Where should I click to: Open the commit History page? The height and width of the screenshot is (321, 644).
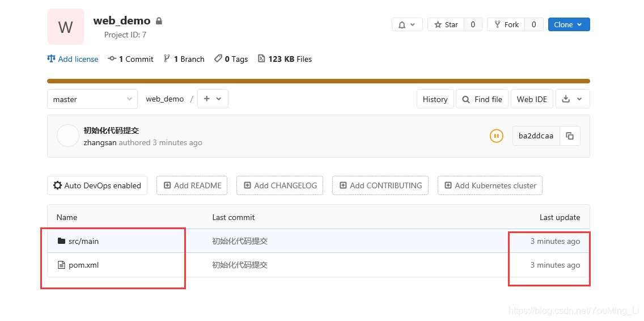pyautogui.click(x=435, y=99)
